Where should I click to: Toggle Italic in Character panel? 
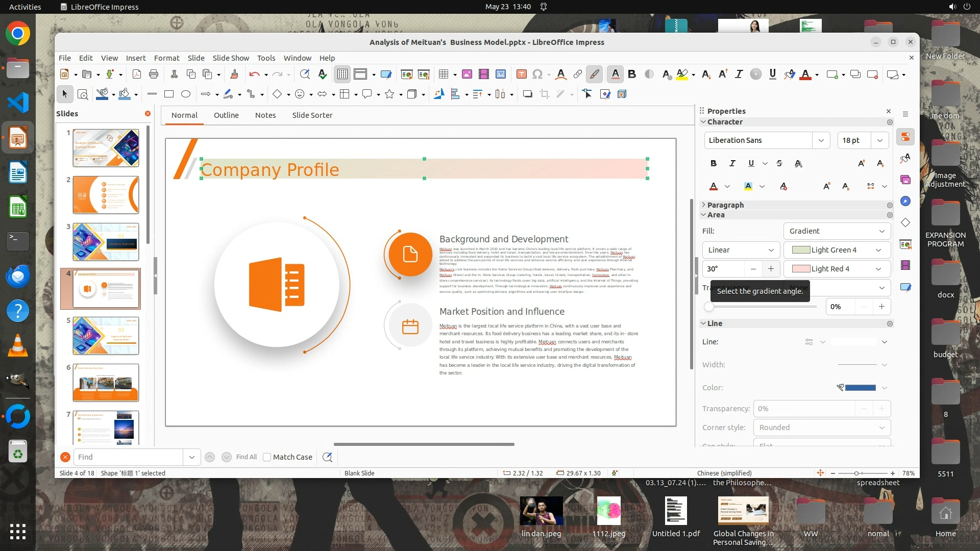pyautogui.click(x=732, y=163)
